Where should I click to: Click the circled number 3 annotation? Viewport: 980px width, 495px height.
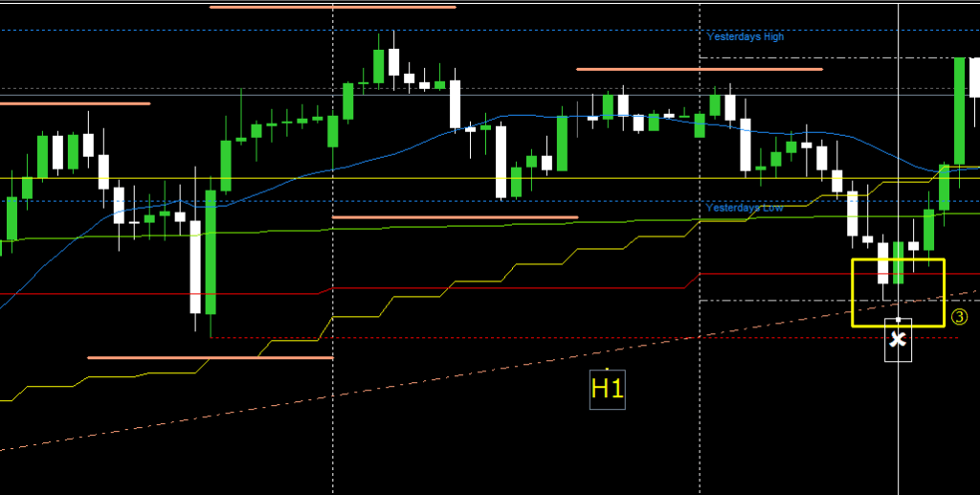[959, 317]
